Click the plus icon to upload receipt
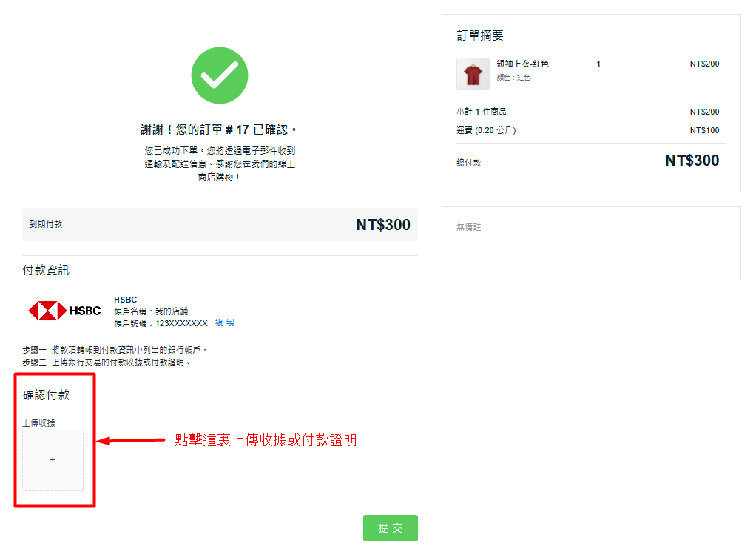Screen dimensions: 756x554 pyautogui.click(x=53, y=460)
